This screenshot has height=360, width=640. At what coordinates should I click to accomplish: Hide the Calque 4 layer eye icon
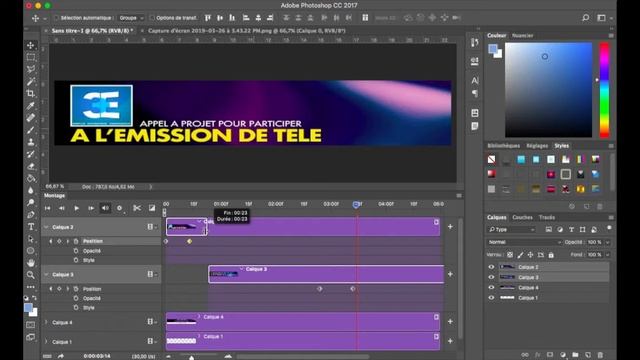(491, 287)
